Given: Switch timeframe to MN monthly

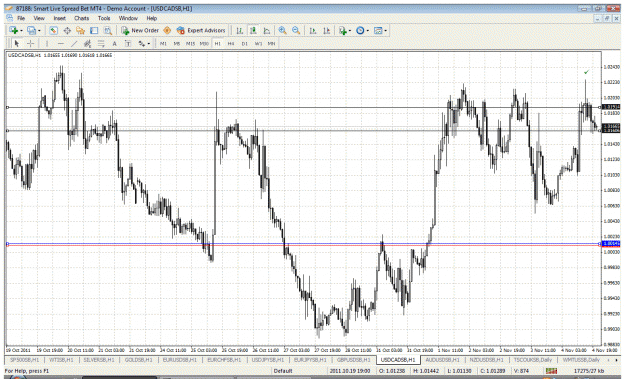Looking at the screenshot, I should pyautogui.click(x=271, y=43).
